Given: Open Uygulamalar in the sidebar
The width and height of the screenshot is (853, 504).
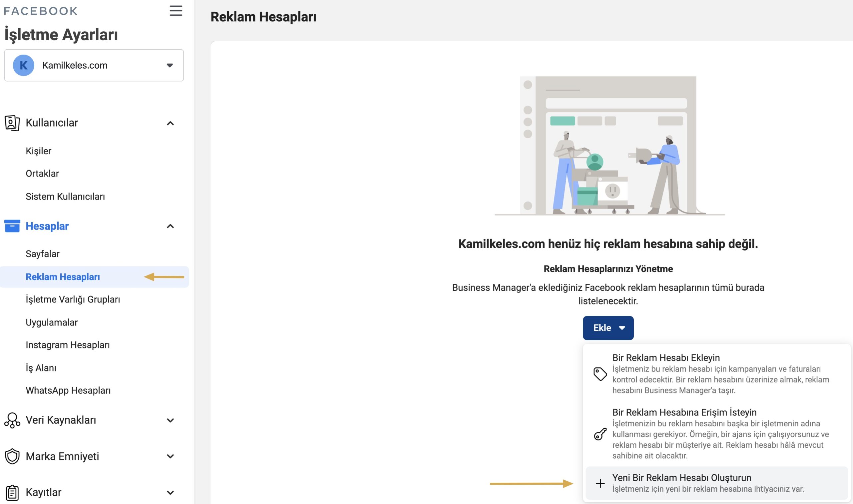Looking at the screenshot, I should [x=52, y=322].
